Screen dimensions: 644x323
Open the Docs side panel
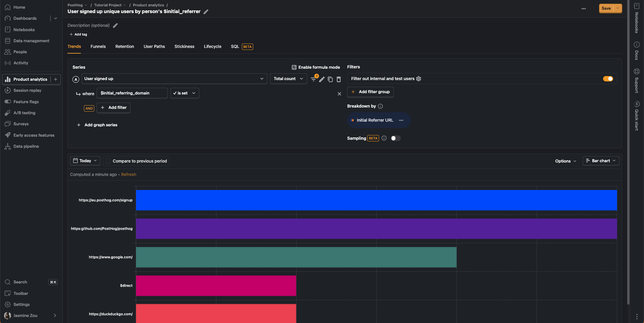pos(636,51)
